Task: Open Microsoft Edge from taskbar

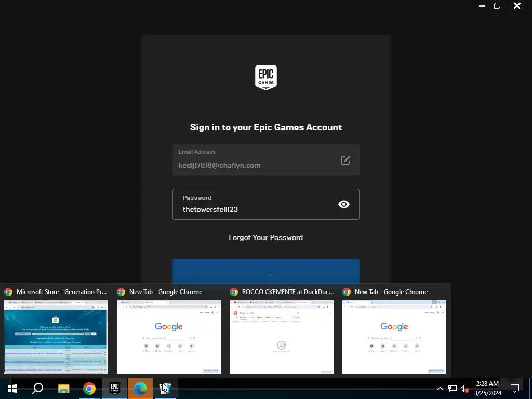Action: pos(140,389)
